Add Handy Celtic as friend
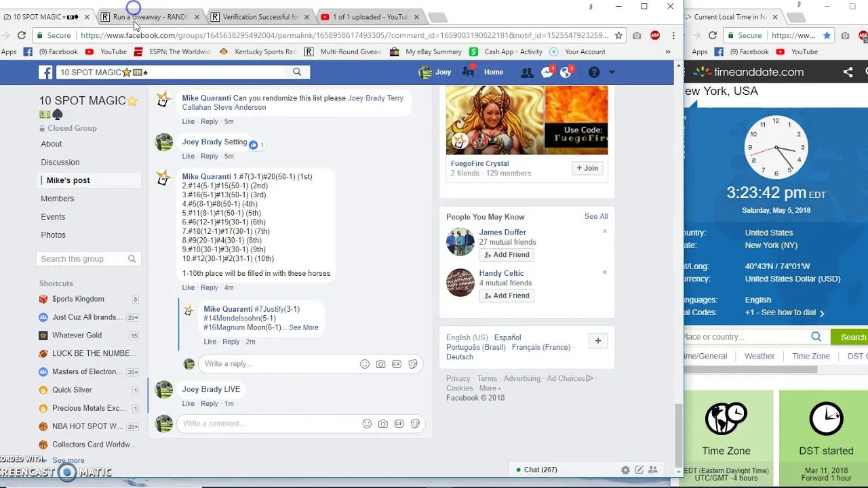Screen dimensions: 868x488 click(x=506, y=296)
